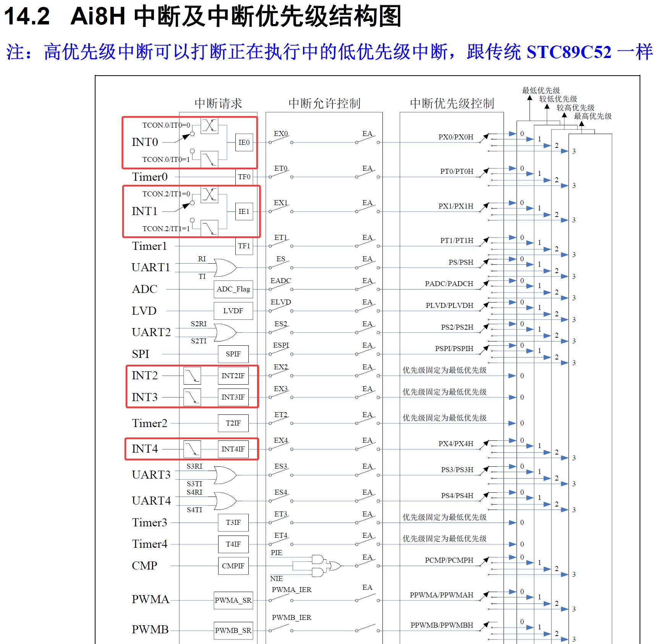This screenshot has width=656, height=644.
Task: Click the ADC_Flag box
Action: (233, 289)
